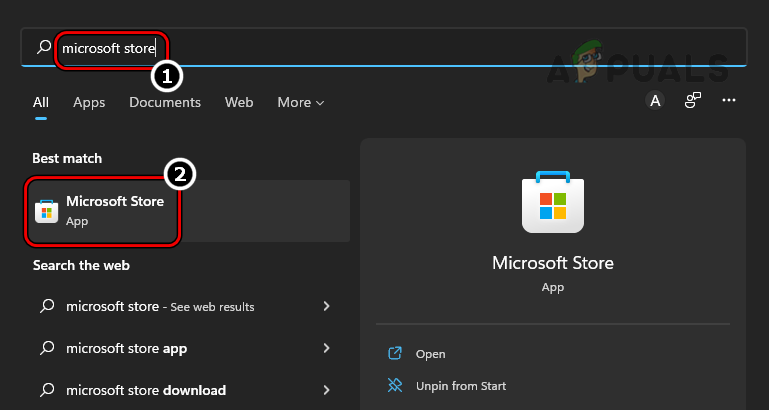Viewport: 769px width, 410px height.
Task: Switch to the Apps tab
Action: pyautogui.click(x=89, y=102)
